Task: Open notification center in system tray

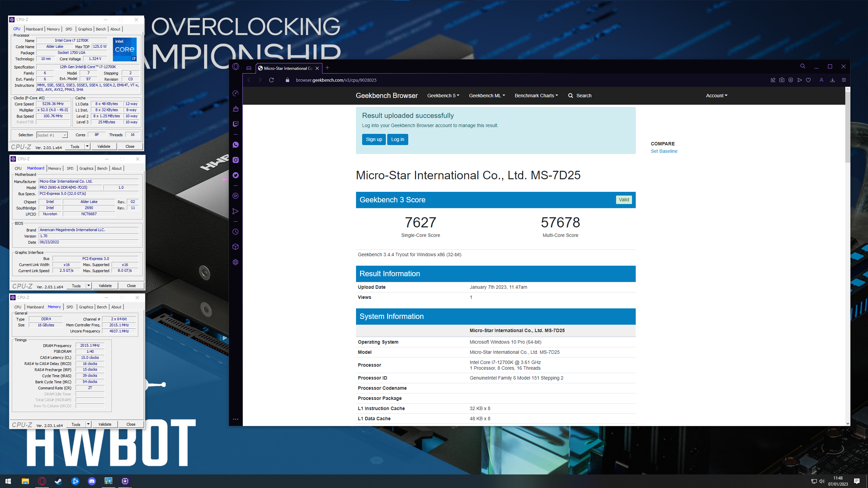Action: point(857,481)
